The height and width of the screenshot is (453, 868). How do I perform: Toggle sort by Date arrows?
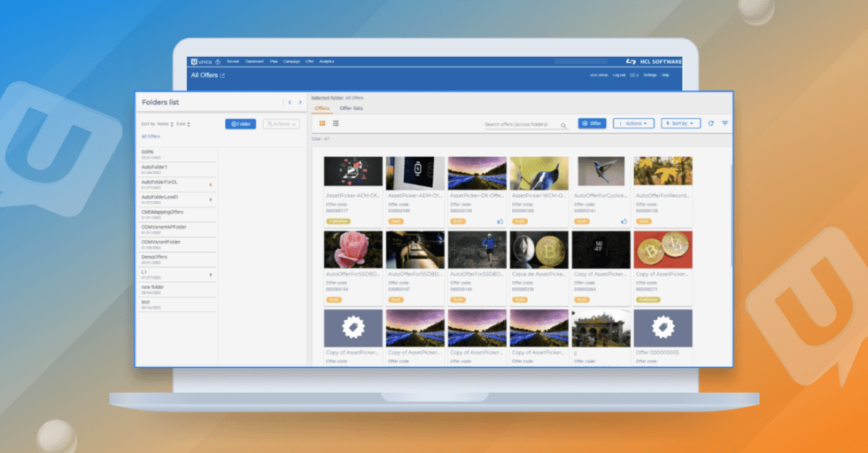(x=189, y=124)
